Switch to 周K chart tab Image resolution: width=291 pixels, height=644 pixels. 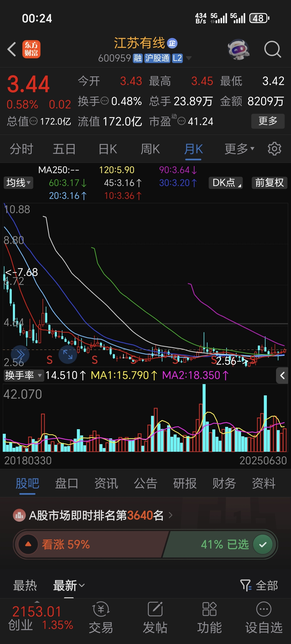click(150, 149)
